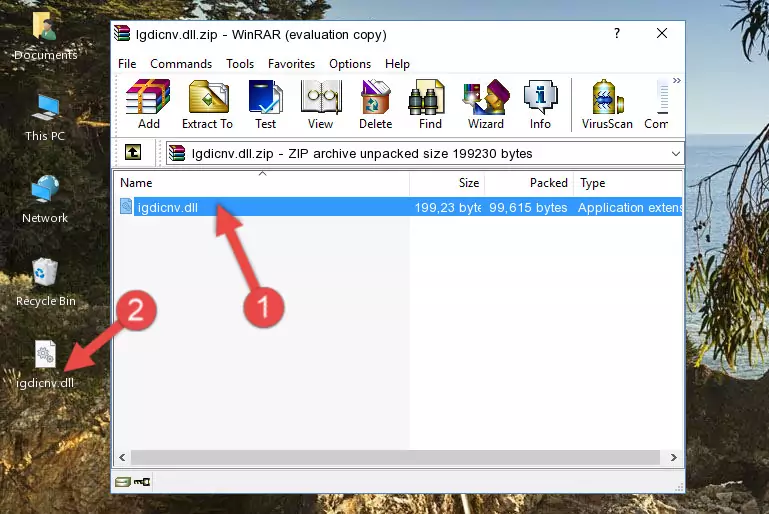The width and height of the screenshot is (769, 514).
Task: Open the address bar dropdown arrow
Action: (675, 154)
